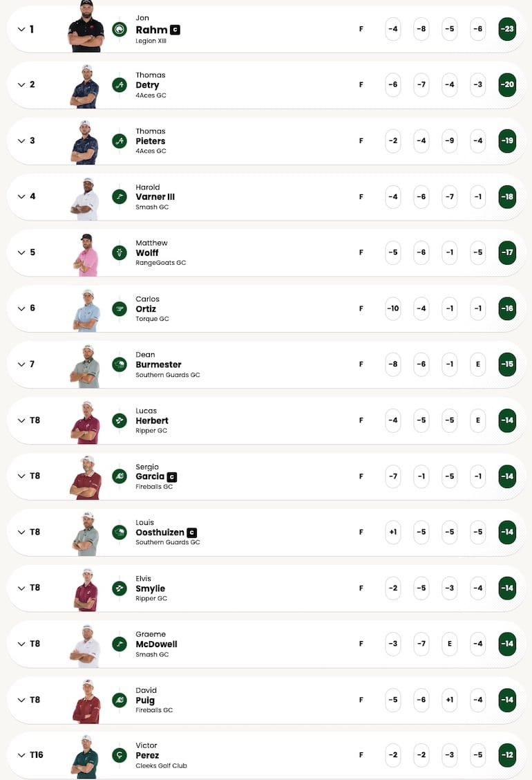Click Carlos Ortiz's -10 round one score
Viewport: 532px width, 780px height.
392,308
